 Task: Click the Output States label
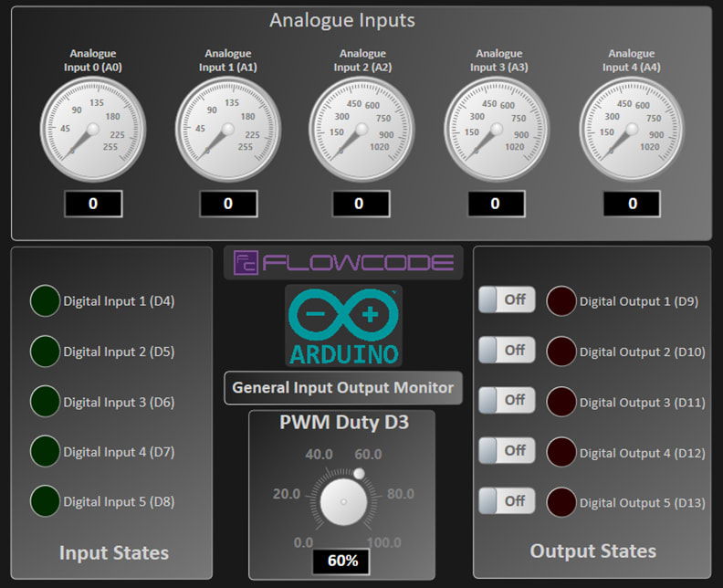593,551
